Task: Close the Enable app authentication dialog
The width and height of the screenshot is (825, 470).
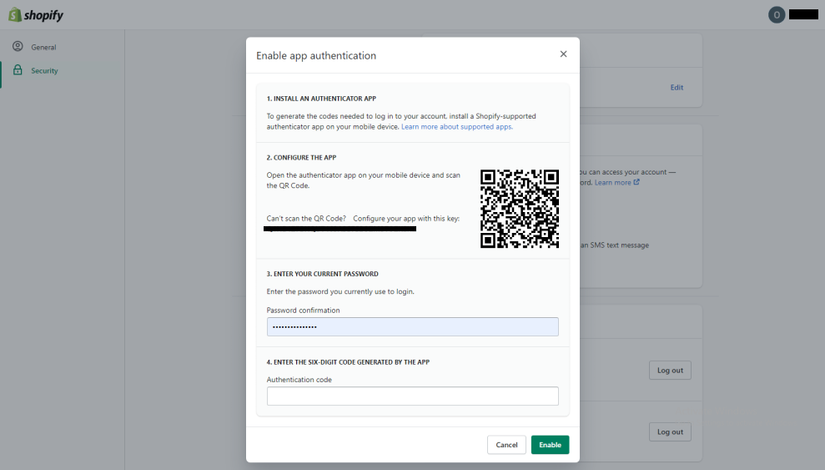Action: 563,54
